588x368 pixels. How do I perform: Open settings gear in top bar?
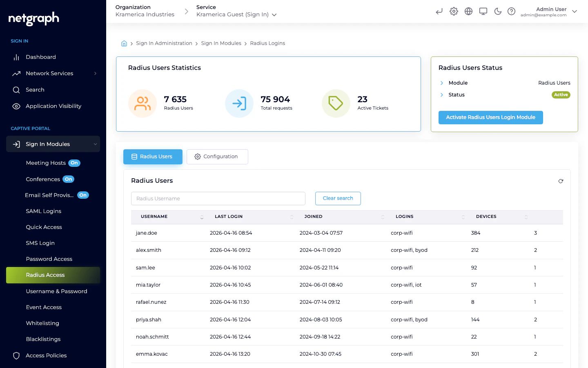[x=454, y=11]
